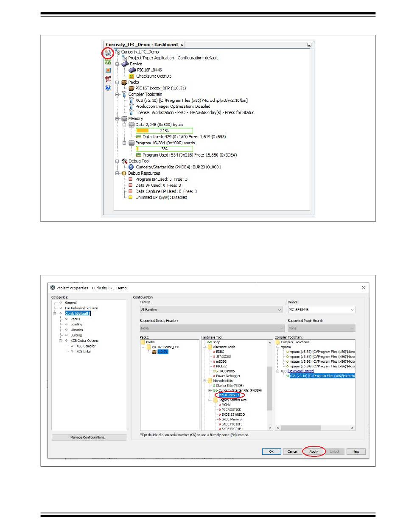Select the Snap hardware tool

(x=216, y=342)
